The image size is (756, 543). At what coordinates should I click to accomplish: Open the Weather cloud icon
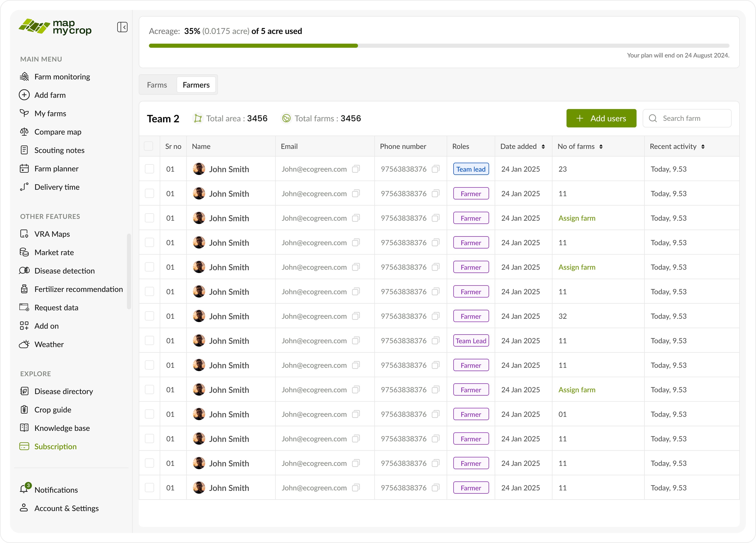(24, 344)
